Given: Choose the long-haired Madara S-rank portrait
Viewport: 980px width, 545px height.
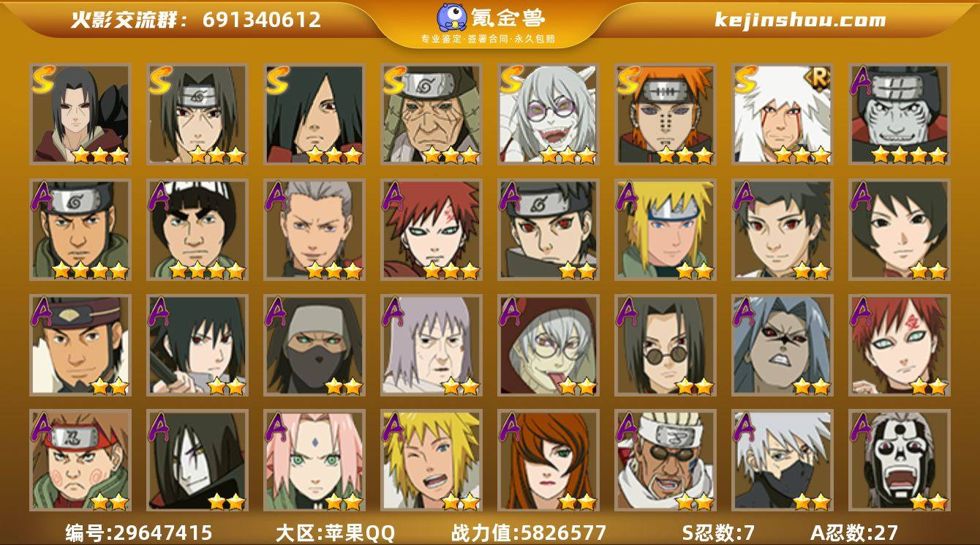Looking at the screenshot, I should coord(314,114).
